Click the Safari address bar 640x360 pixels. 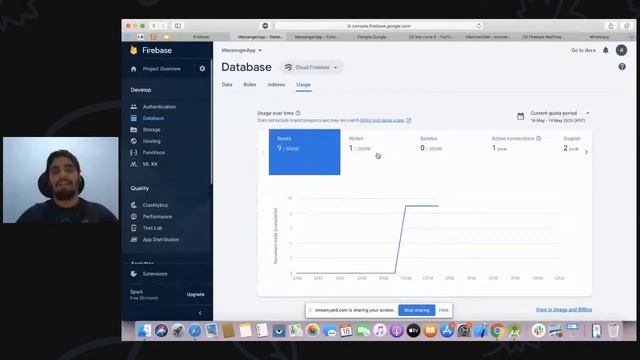379,26
